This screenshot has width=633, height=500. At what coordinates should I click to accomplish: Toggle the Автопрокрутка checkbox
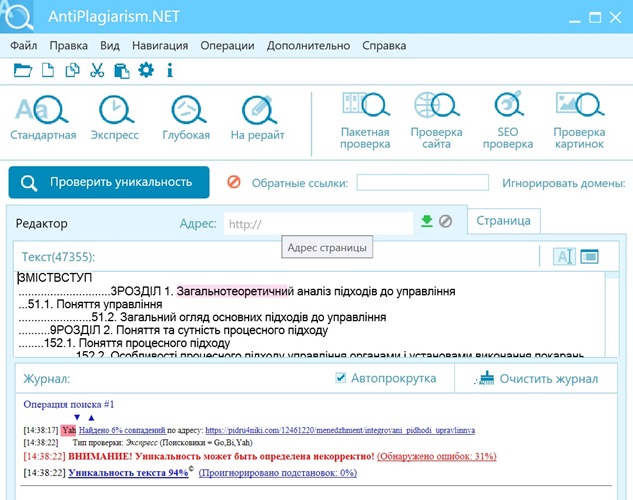coord(341,378)
